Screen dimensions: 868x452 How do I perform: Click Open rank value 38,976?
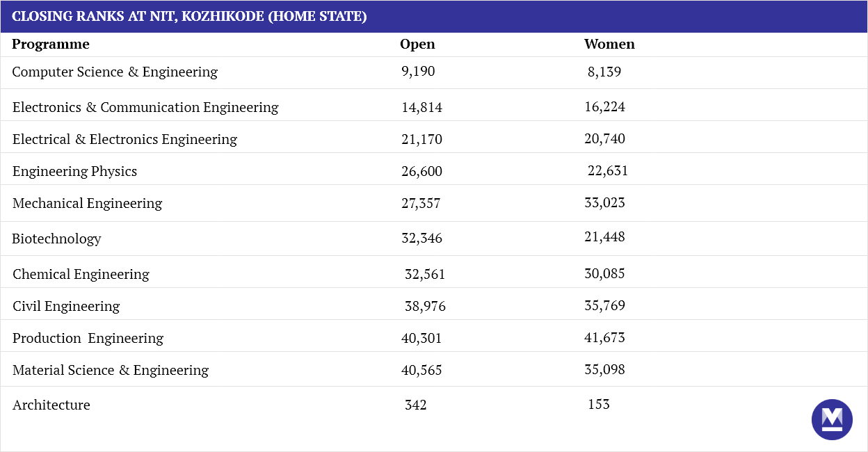[x=425, y=307]
